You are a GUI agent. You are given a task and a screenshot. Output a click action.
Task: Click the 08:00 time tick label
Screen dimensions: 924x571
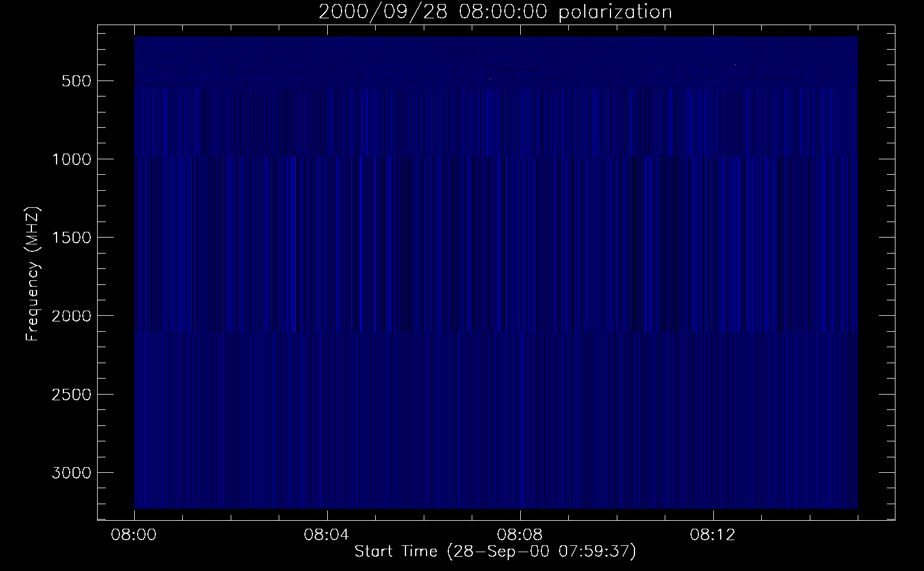coord(134,536)
